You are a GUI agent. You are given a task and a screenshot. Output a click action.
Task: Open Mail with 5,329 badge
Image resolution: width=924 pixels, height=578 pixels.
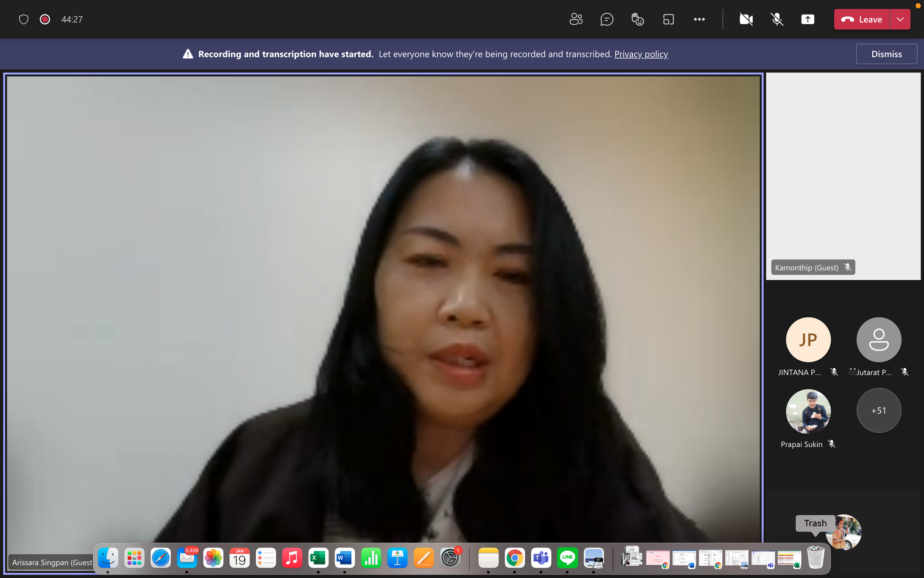[187, 558]
